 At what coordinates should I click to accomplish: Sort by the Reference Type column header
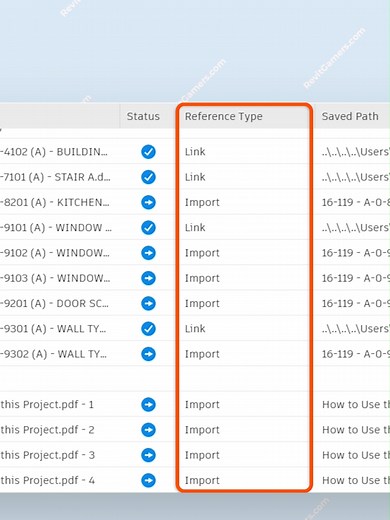coord(224,116)
